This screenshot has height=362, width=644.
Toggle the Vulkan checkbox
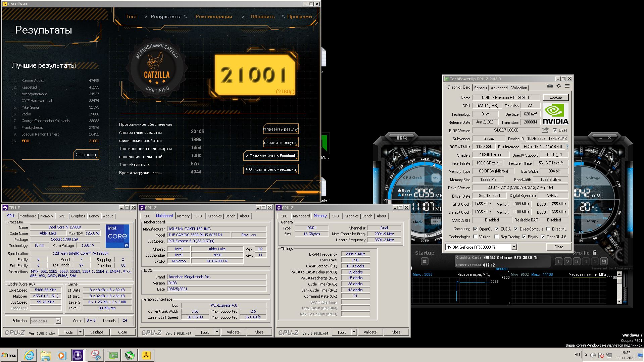click(475, 237)
